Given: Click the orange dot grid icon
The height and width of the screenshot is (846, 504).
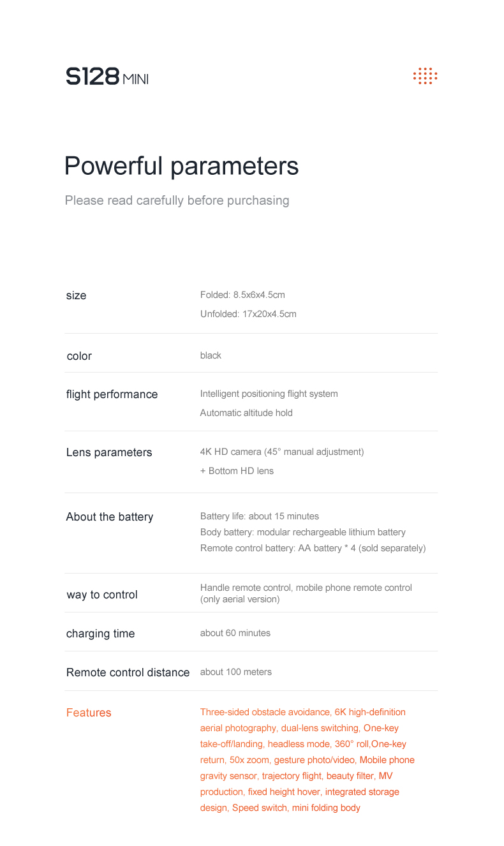Looking at the screenshot, I should (x=425, y=76).
